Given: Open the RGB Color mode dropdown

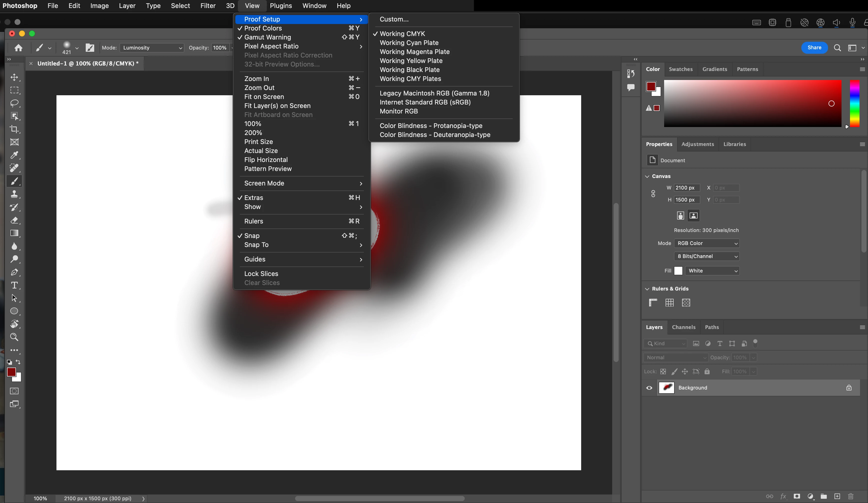Looking at the screenshot, I should (706, 243).
